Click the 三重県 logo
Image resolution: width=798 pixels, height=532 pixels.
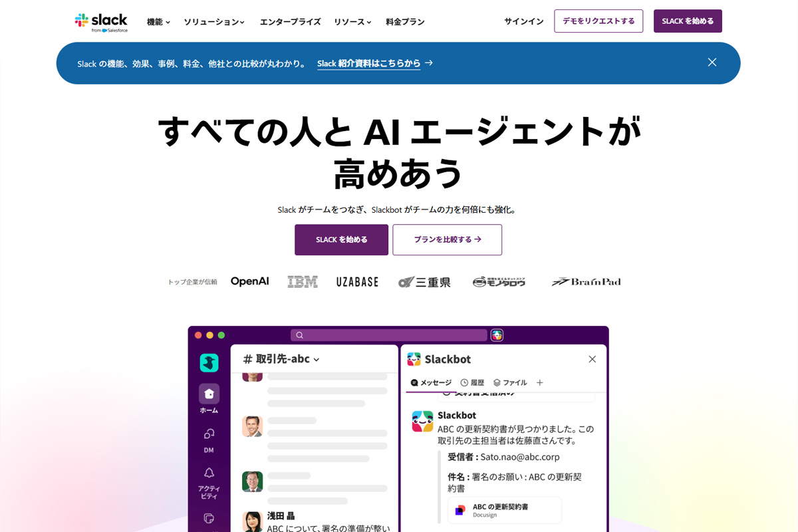coord(424,282)
